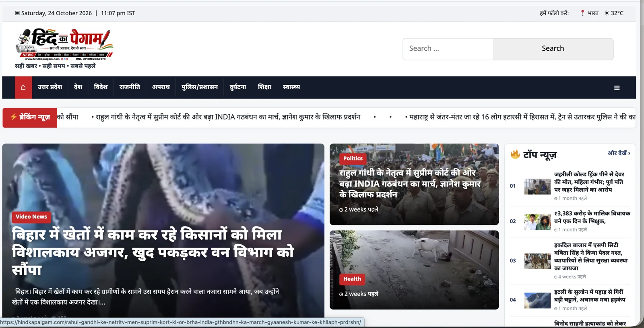Go to the पुलिस/प्रशासन section

(x=200, y=87)
